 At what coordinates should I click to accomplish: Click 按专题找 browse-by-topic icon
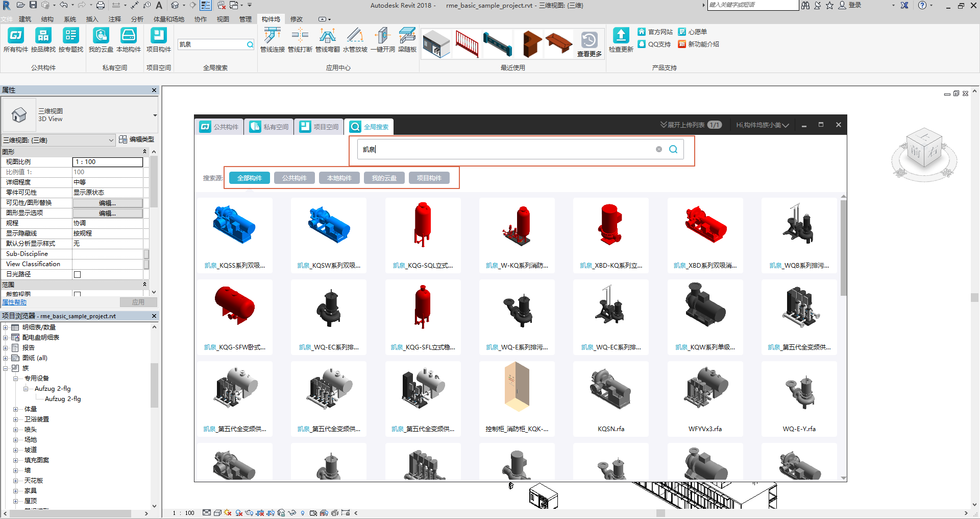point(71,40)
